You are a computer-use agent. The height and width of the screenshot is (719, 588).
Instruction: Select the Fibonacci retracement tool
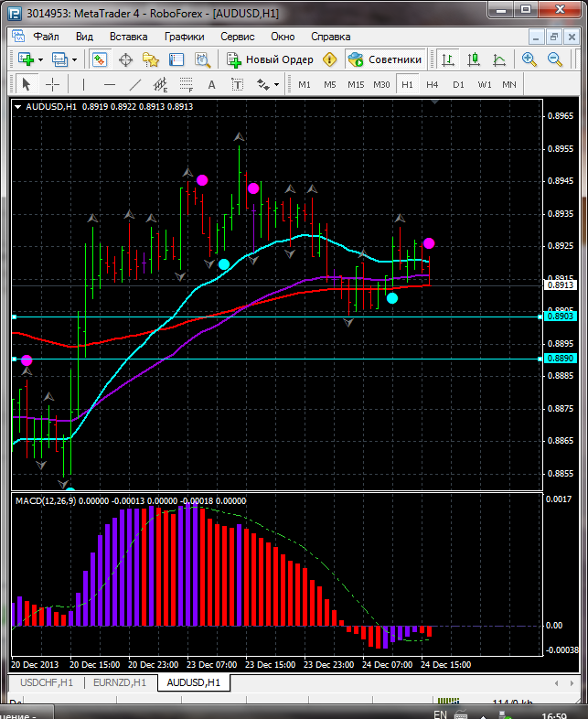pyautogui.click(x=187, y=84)
